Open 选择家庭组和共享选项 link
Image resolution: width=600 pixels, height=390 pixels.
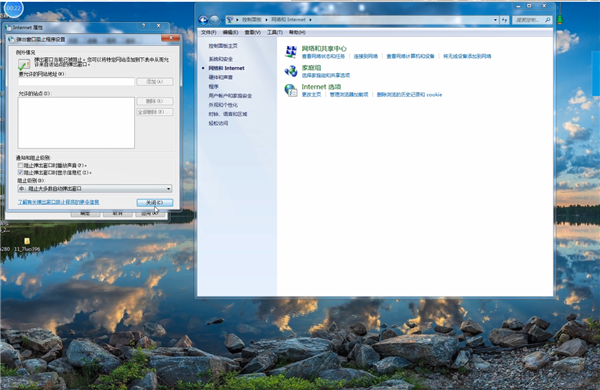pos(326,75)
